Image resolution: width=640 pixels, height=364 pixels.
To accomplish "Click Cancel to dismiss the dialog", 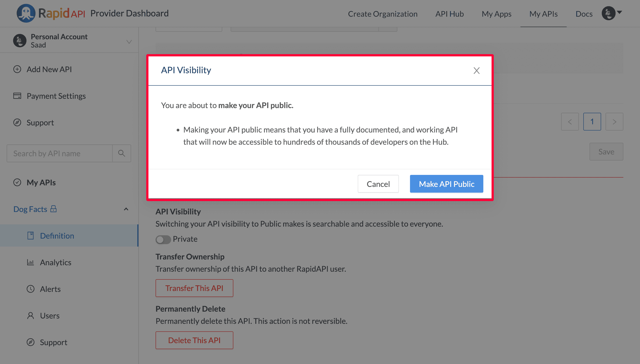I will pyautogui.click(x=378, y=184).
